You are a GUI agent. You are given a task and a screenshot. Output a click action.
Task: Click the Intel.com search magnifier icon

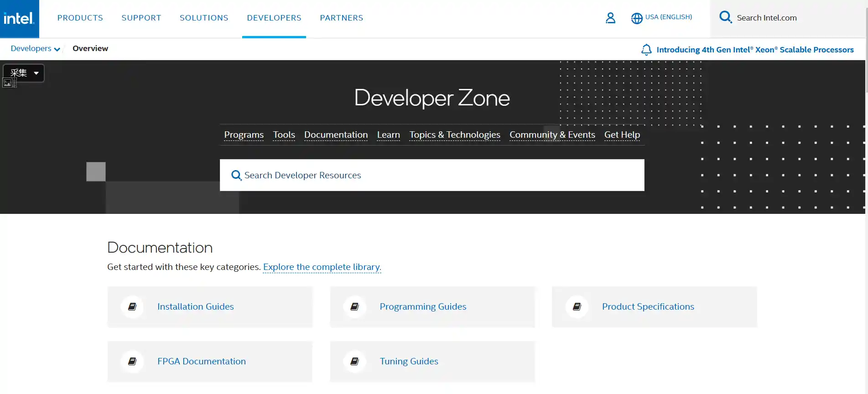(x=725, y=17)
